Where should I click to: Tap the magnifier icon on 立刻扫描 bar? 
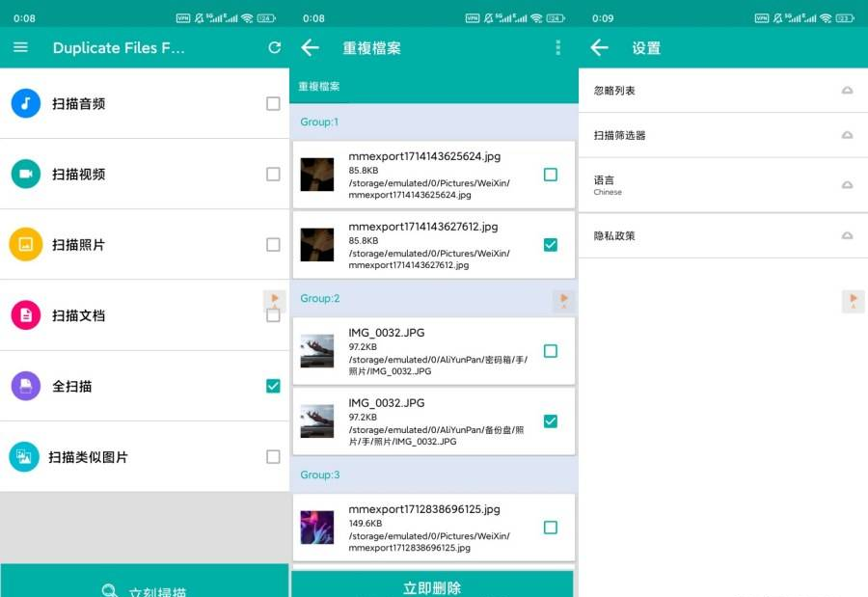pos(110,590)
